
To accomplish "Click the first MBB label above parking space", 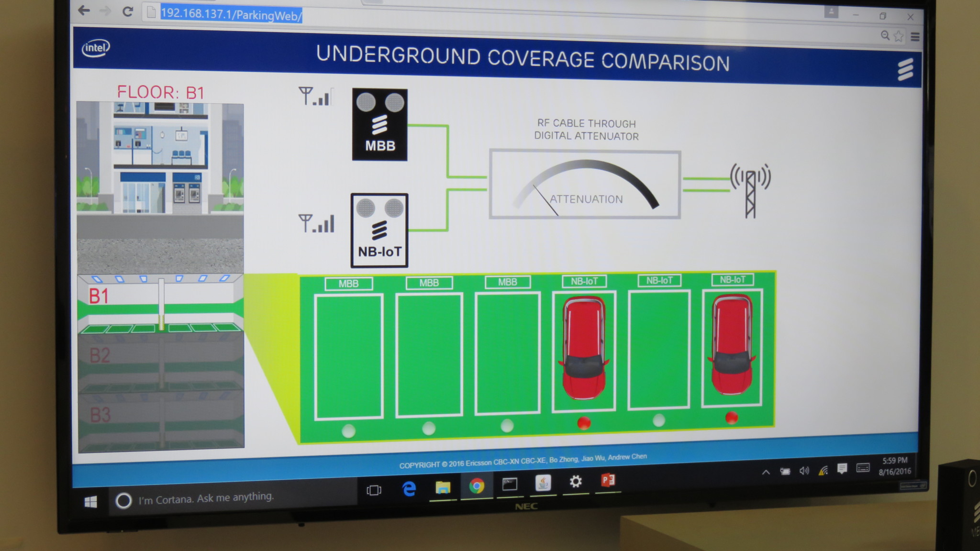I will click(x=349, y=284).
